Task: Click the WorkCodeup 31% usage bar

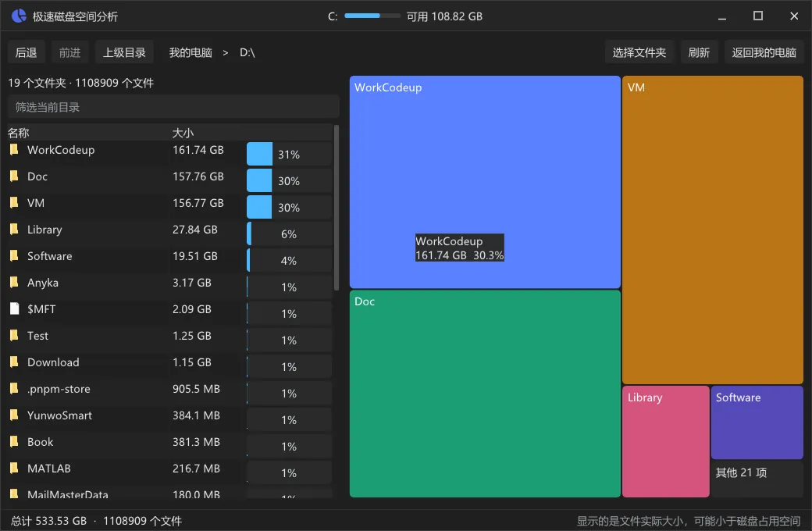Action: click(x=289, y=154)
